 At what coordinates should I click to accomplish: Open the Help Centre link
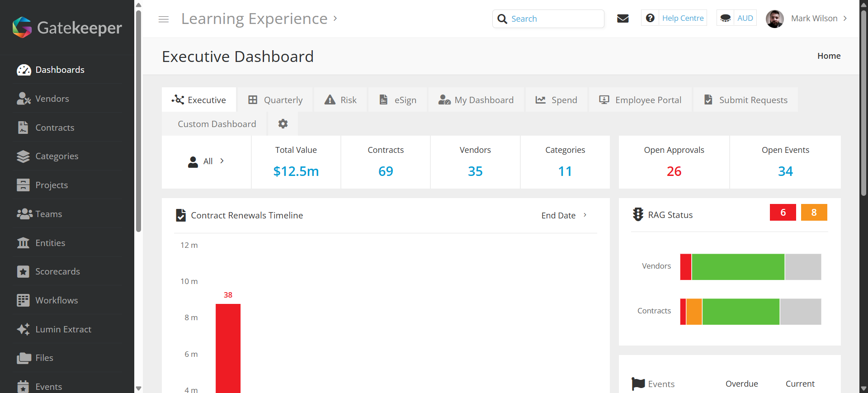[682, 18]
